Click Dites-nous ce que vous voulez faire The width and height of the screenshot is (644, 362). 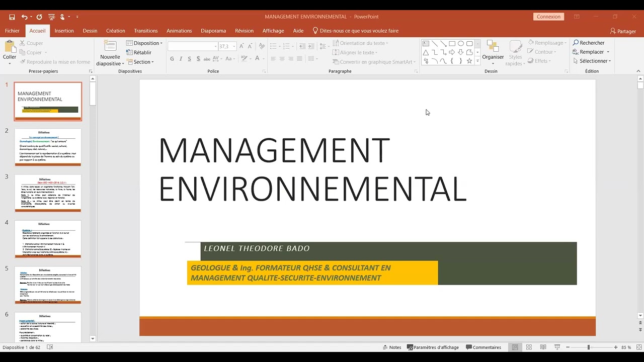tap(355, 31)
